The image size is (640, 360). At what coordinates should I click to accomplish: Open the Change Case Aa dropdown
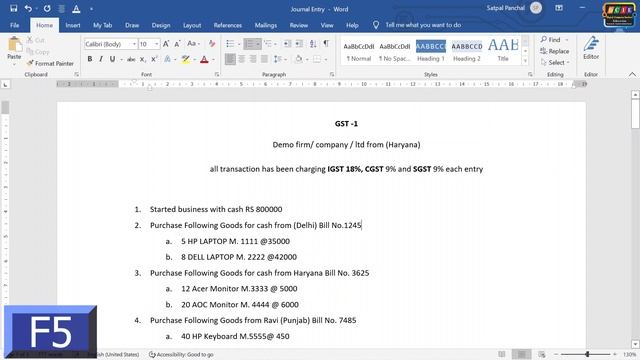click(193, 44)
